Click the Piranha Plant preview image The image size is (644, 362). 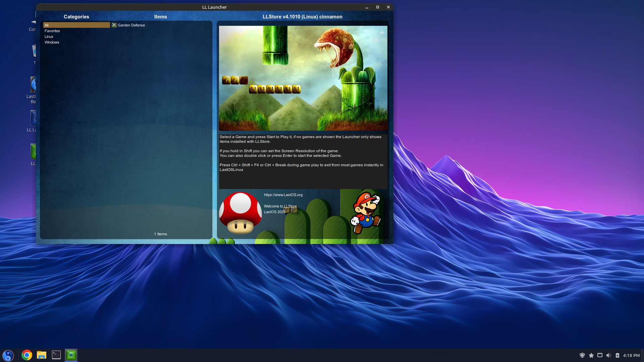click(303, 78)
